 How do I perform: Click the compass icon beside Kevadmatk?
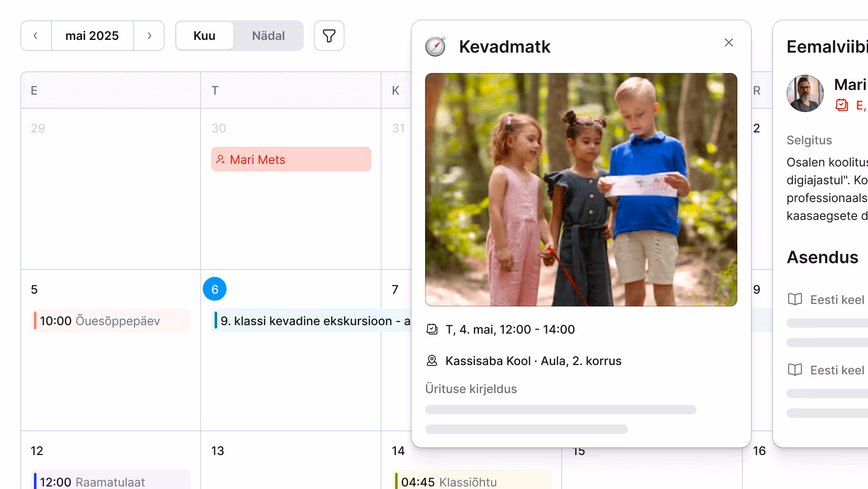tap(435, 47)
